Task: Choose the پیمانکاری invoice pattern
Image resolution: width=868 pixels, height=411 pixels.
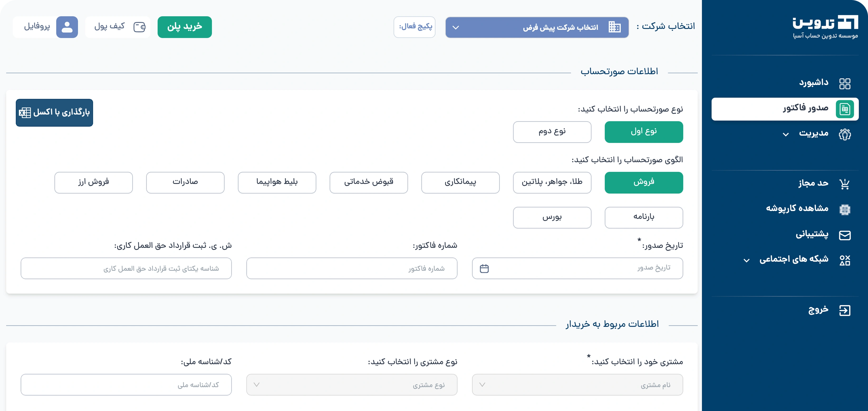Action: click(460, 182)
